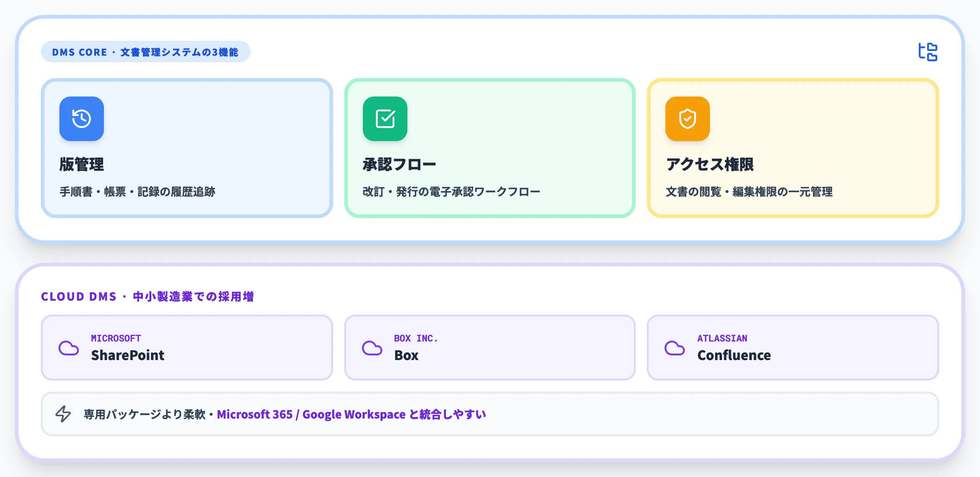Open the 承認フロー feature card

point(490,148)
